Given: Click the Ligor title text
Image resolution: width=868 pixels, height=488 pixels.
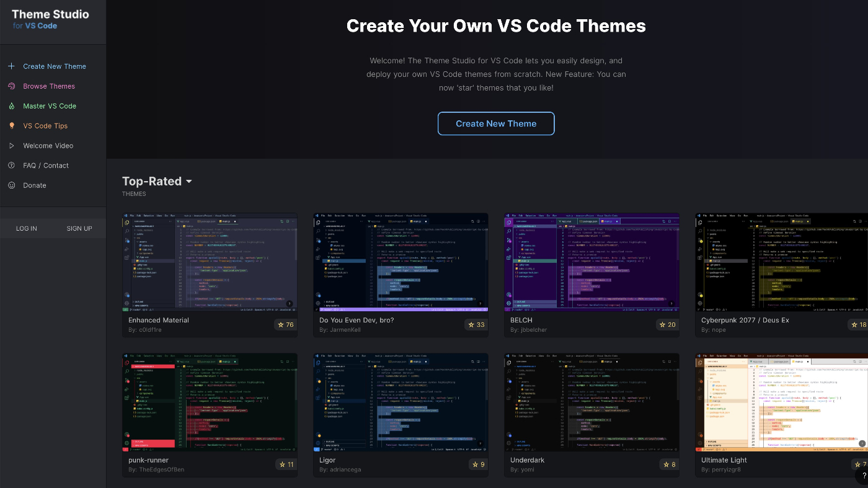Looking at the screenshot, I should pos(327,460).
